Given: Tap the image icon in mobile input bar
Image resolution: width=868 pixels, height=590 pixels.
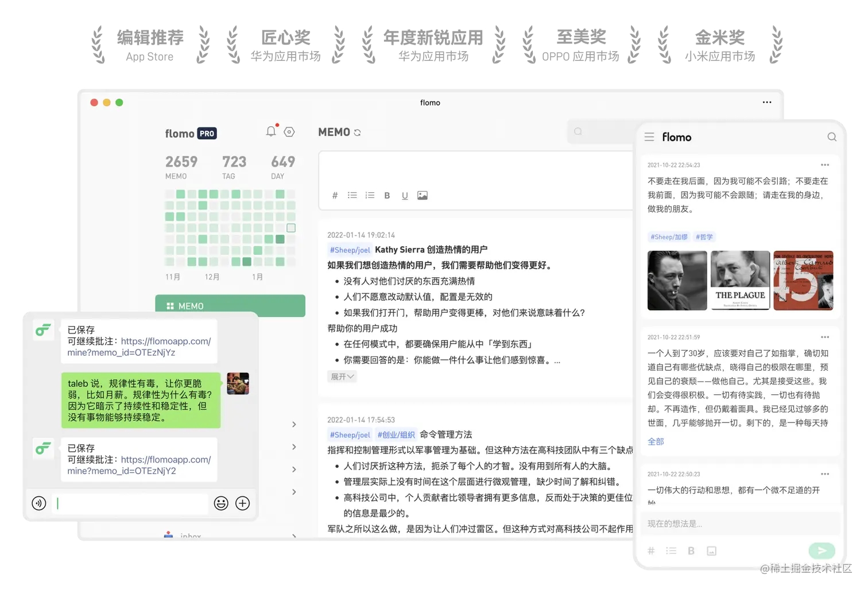Looking at the screenshot, I should point(712,551).
